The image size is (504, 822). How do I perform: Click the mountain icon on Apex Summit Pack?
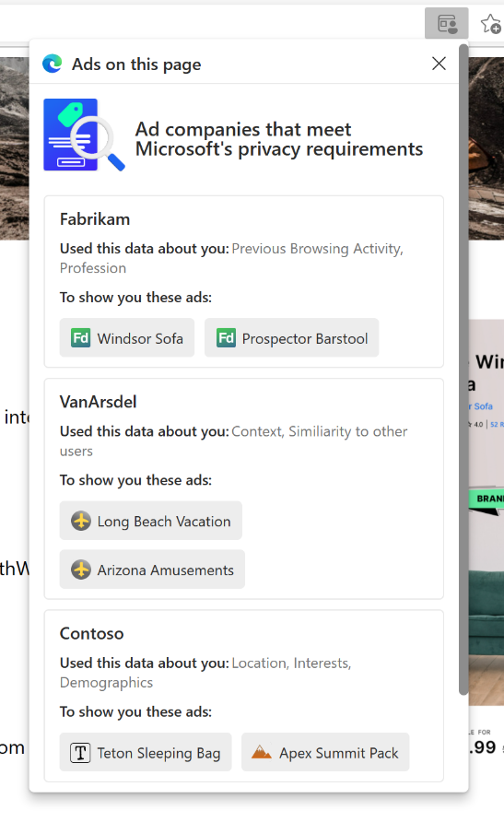(262, 753)
